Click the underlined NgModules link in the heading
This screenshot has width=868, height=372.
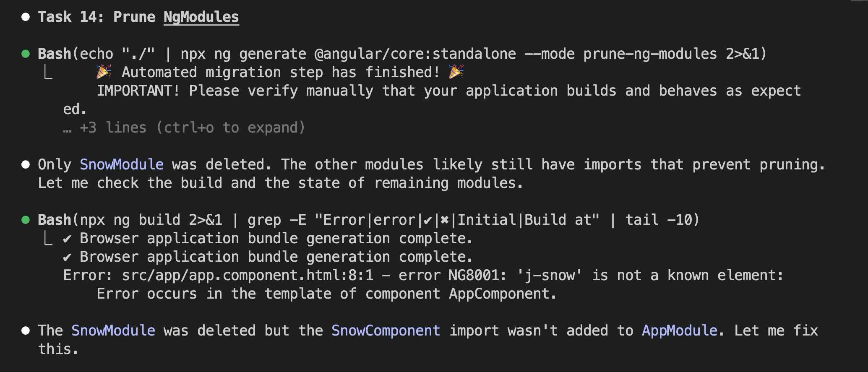pyautogui.click(x=201, y=17)
